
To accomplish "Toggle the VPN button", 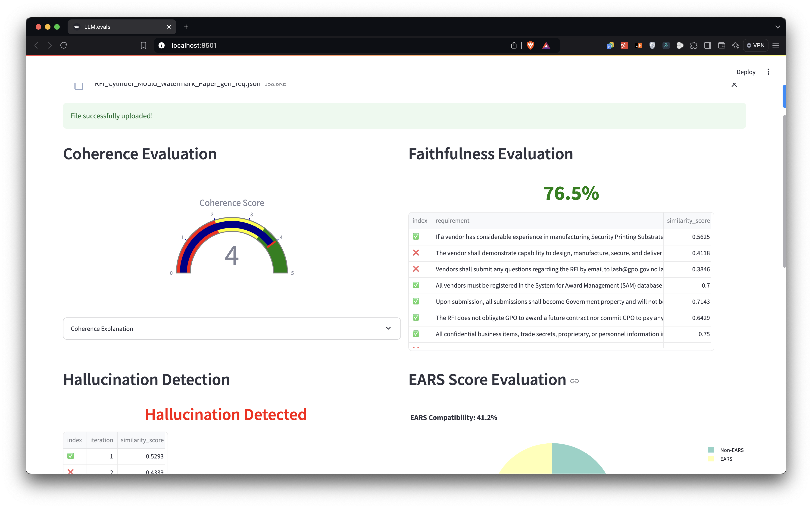I will pos(756,45).
